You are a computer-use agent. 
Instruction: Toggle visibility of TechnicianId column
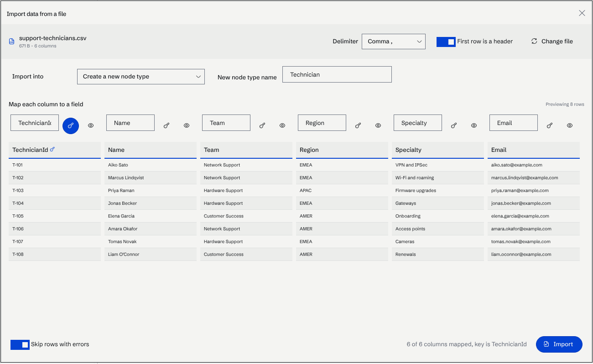pos(91,125)
